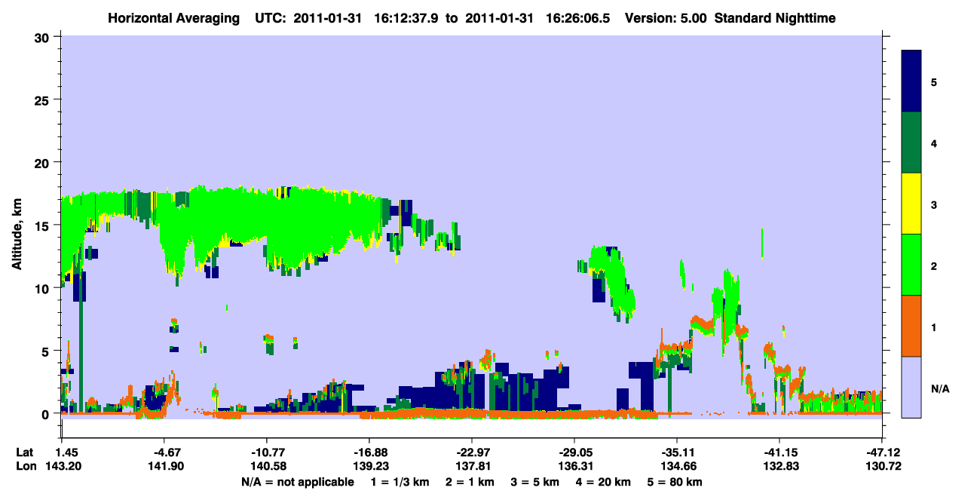Click the '3 = 5 km' legend entry
The width and height of the screenshot is (980, 503).
tap(536, 482)
